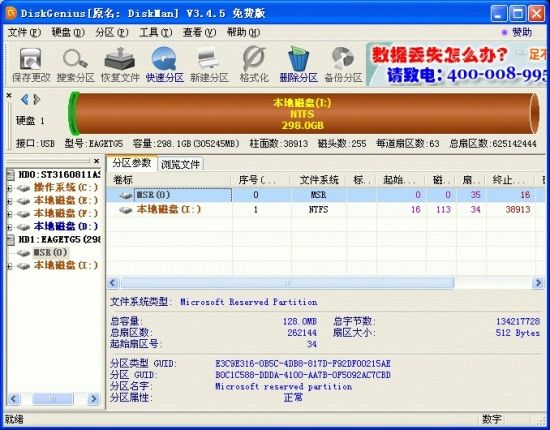Open the 分区(P) menu

click(112, 32)
